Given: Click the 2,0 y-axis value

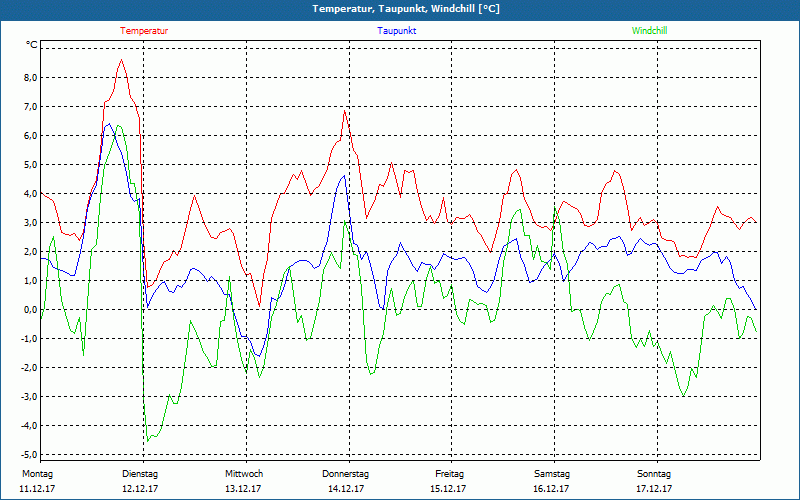Looking at the screenshot, I should click(31, 252).
